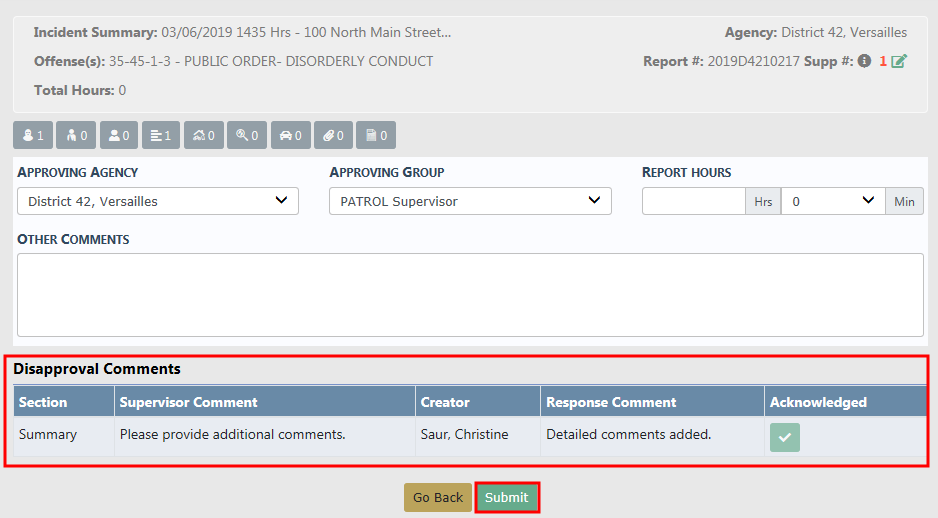
Task: Click the Supp # info circle icon
Action: (x=864, y=61)
